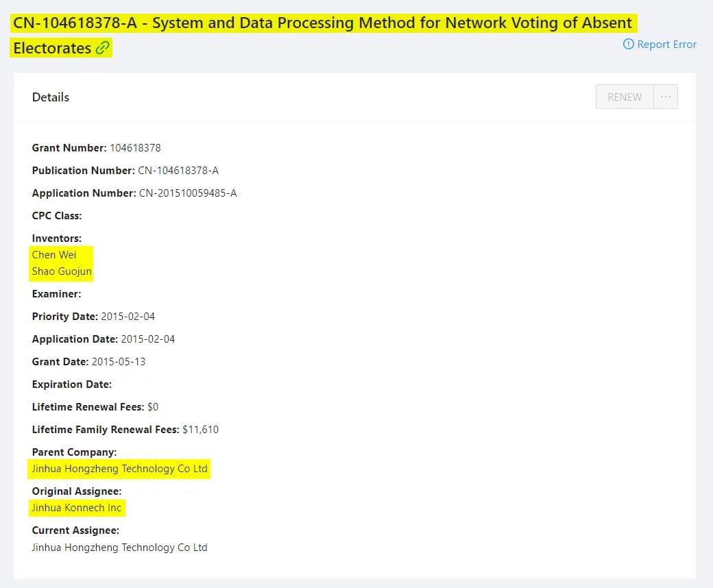The image size is (713, 588).
Task: Open inventor Shao Guojun
Action: pyautogui.click(x=62, y=271)
